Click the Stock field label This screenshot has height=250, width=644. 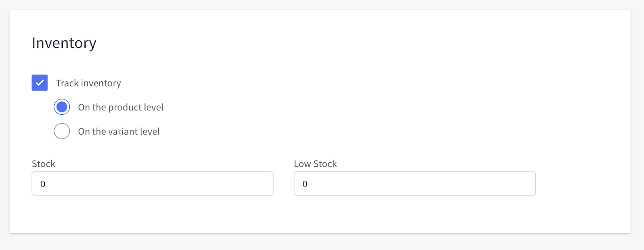[43, 163]
